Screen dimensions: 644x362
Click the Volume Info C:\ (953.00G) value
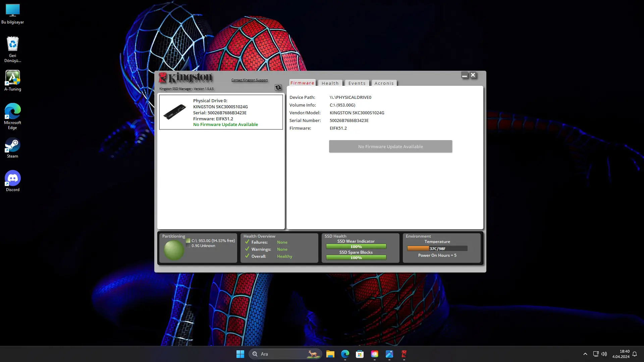click(342, 105)
